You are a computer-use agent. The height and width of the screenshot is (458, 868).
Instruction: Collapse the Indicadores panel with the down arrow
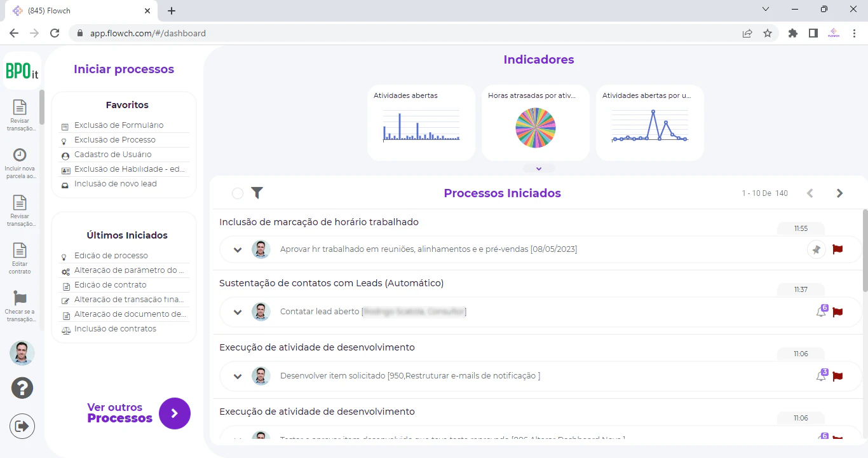[x=538, y=168]
